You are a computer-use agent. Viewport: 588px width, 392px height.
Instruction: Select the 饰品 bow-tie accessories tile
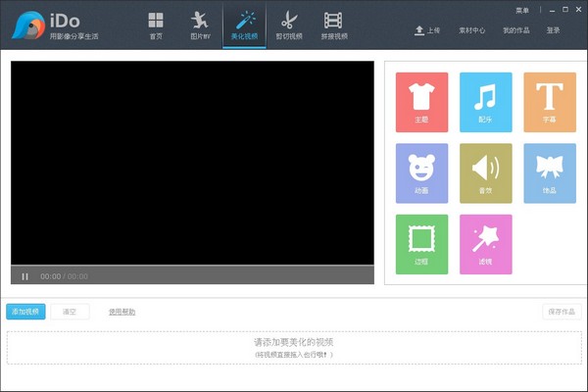(x=549, y=173)
